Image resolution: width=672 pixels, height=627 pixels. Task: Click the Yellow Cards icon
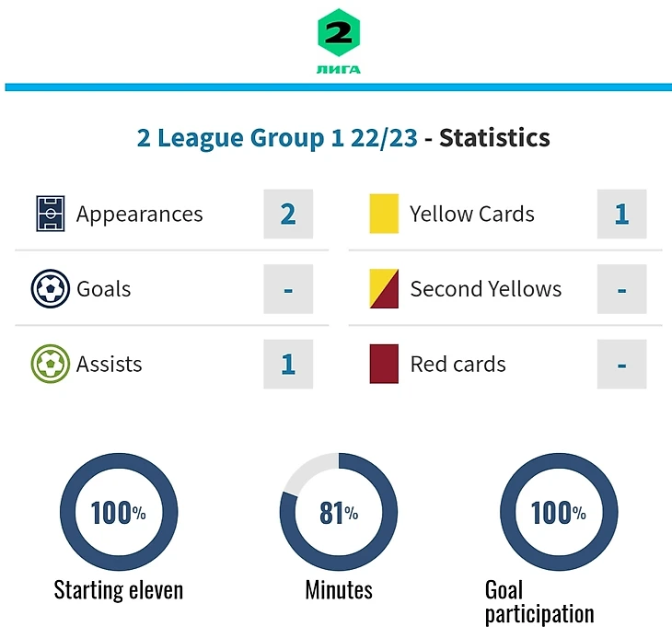pos(384,214)
